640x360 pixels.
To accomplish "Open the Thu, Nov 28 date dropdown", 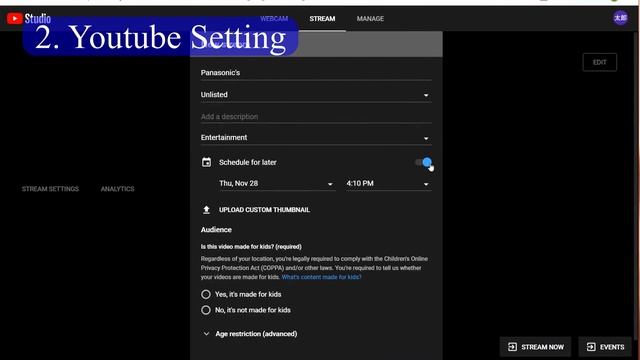I will (x=277, y=184).
